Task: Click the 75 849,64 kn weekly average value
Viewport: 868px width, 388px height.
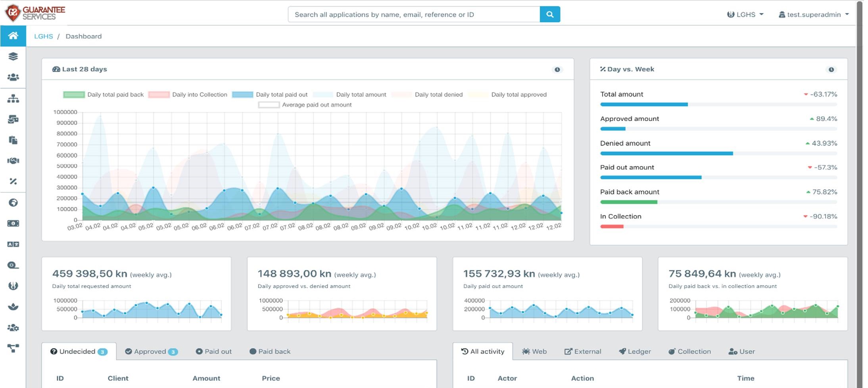Action: tap(702, 274)
